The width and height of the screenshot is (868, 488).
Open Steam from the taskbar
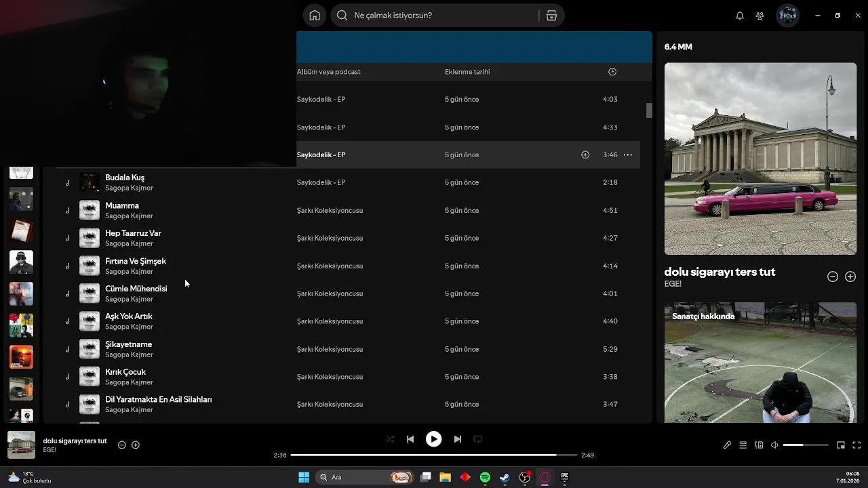point(505,477)
